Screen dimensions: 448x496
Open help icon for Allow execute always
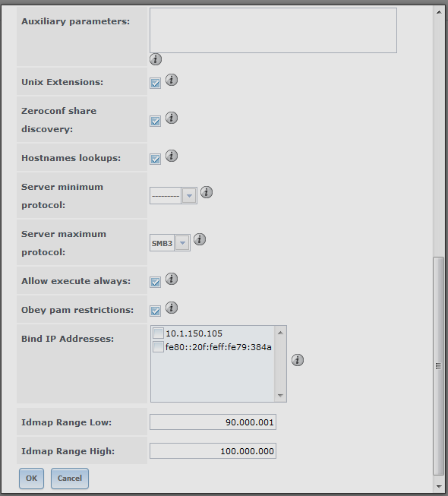pos(172,279)
